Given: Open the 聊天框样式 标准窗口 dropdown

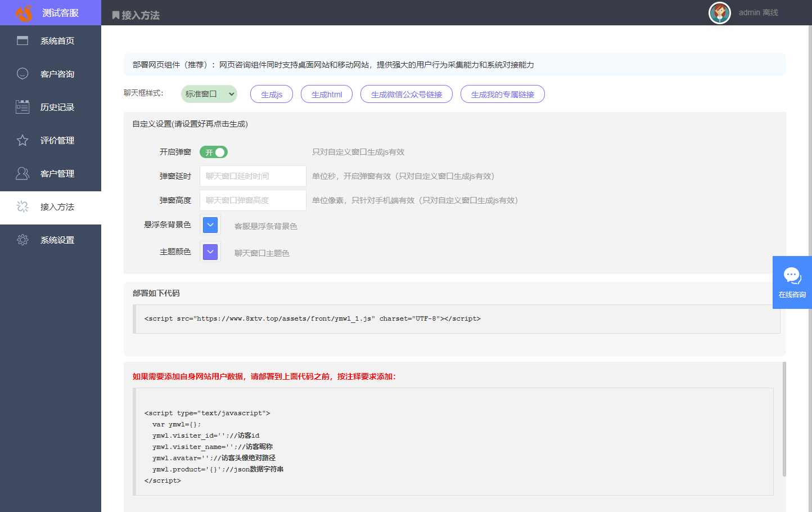Looking at the screenshot, I should [x=209, y=94].
